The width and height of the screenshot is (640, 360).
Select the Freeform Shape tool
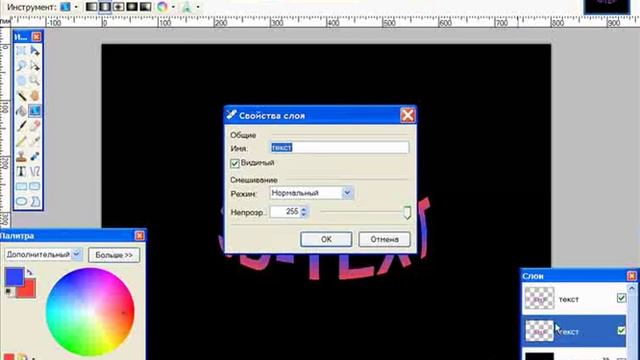35,201
